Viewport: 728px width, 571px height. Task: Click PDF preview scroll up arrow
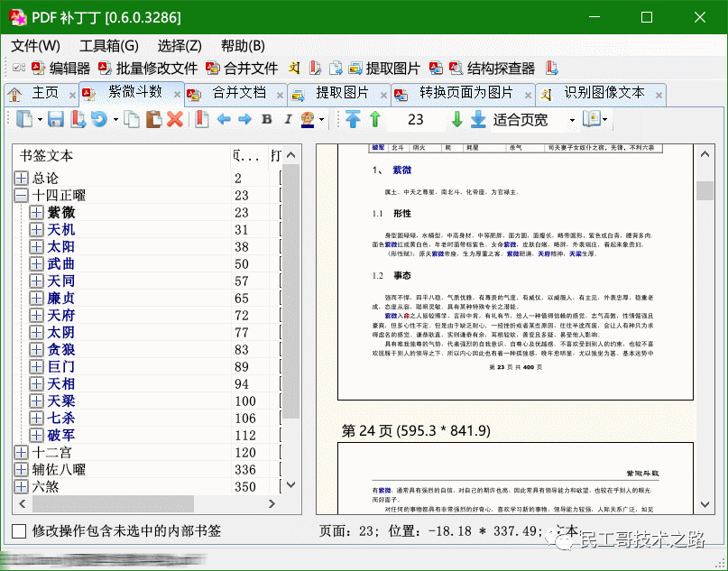705,153
